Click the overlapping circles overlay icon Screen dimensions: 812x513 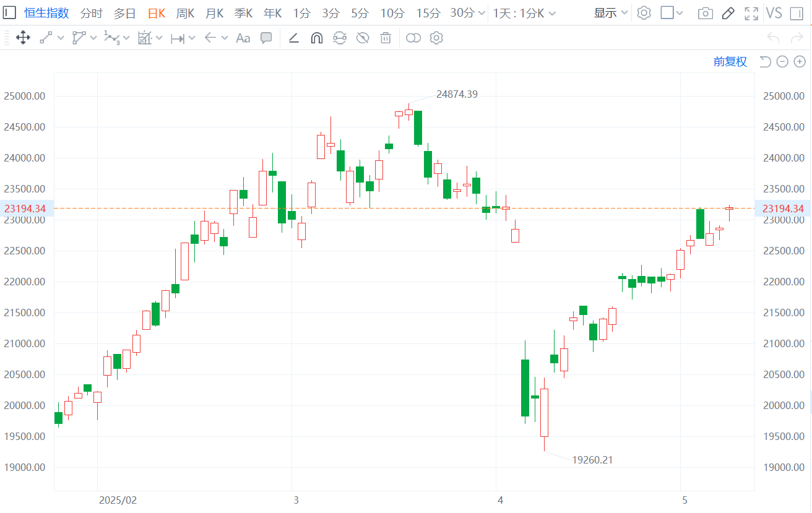[413, 38]
